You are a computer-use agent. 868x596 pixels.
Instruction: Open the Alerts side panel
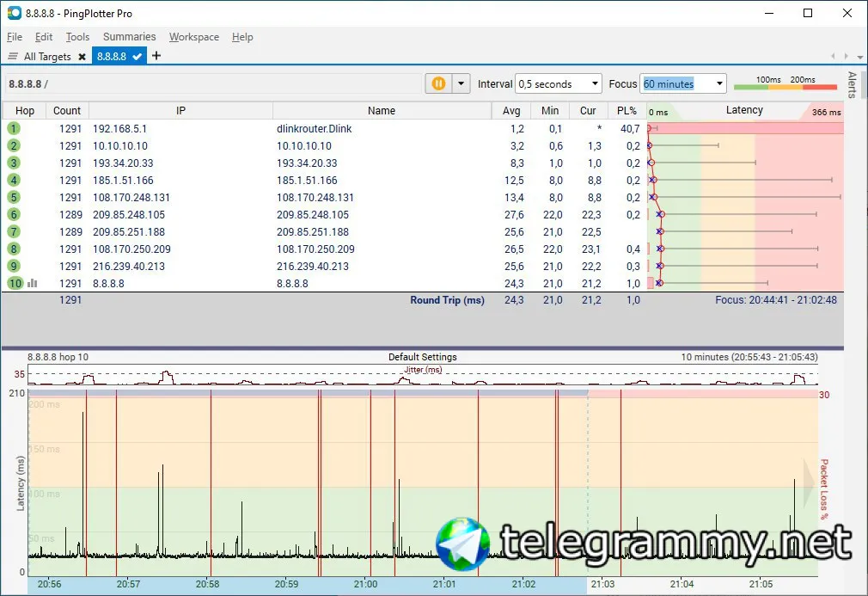[852, 84]
